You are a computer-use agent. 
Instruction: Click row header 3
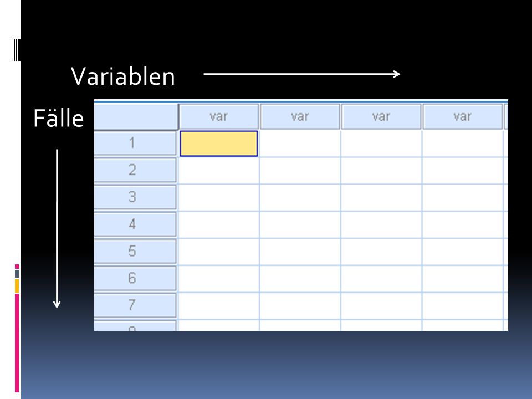click(x=135, y=197)
